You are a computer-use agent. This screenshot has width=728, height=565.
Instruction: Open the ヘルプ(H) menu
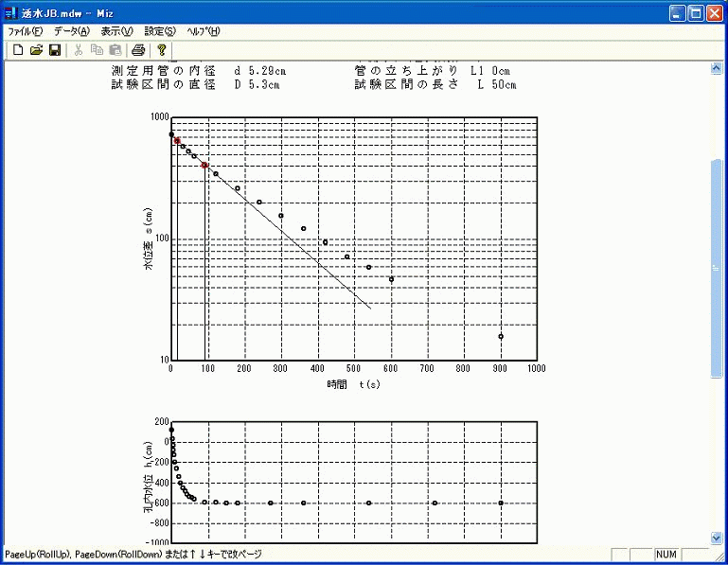click(204, 31)
